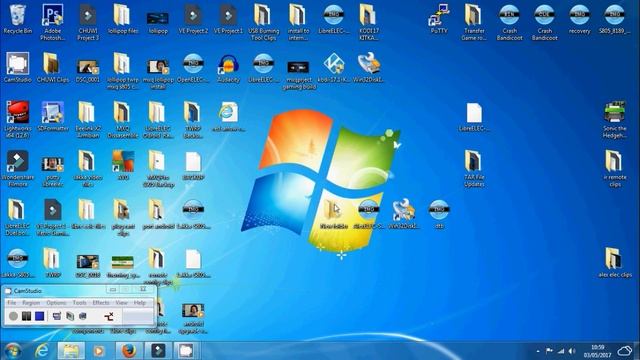The image size is (640, 360).
Task: Click the CamStudio red Record button
Action: (x=13, y=316)
